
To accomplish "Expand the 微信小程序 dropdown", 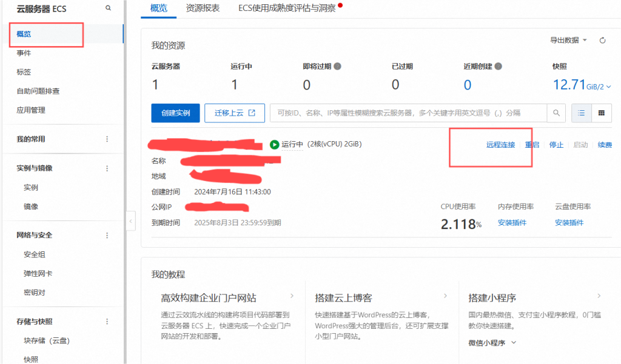I will 514,343.
